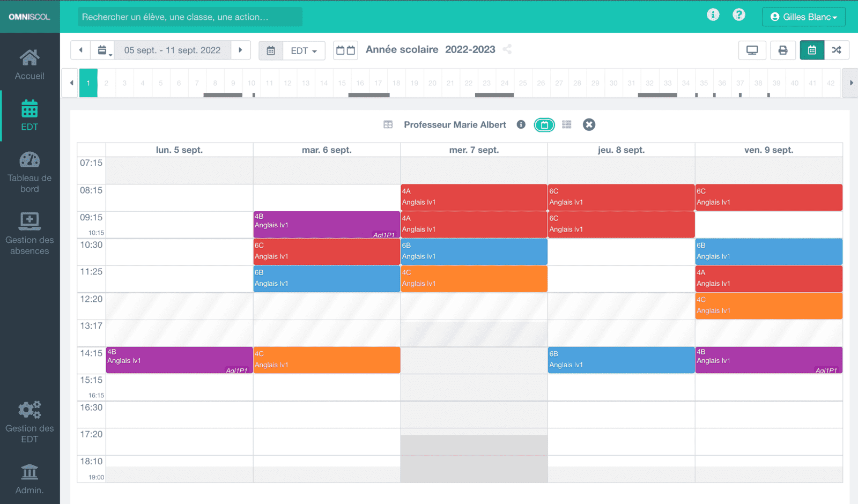This screenshot has height=504, width=858.
Task: Go to next week arrow
Action: [241, 50]
